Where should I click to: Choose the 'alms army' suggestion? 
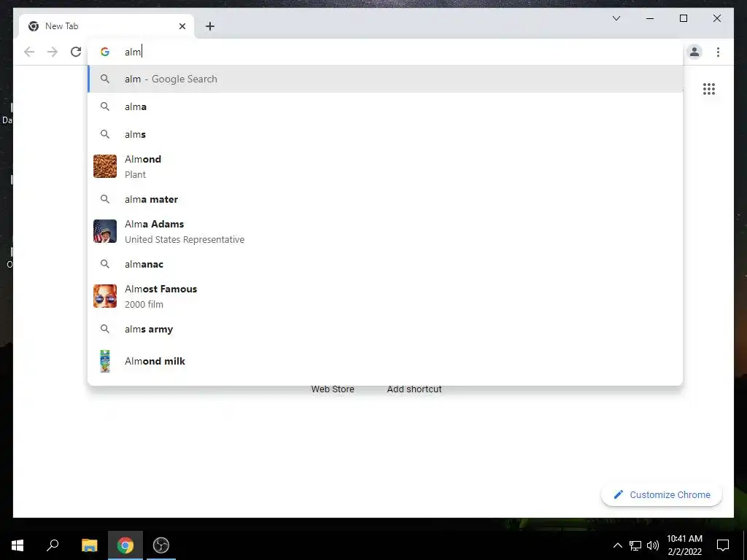tap(385, 329)
